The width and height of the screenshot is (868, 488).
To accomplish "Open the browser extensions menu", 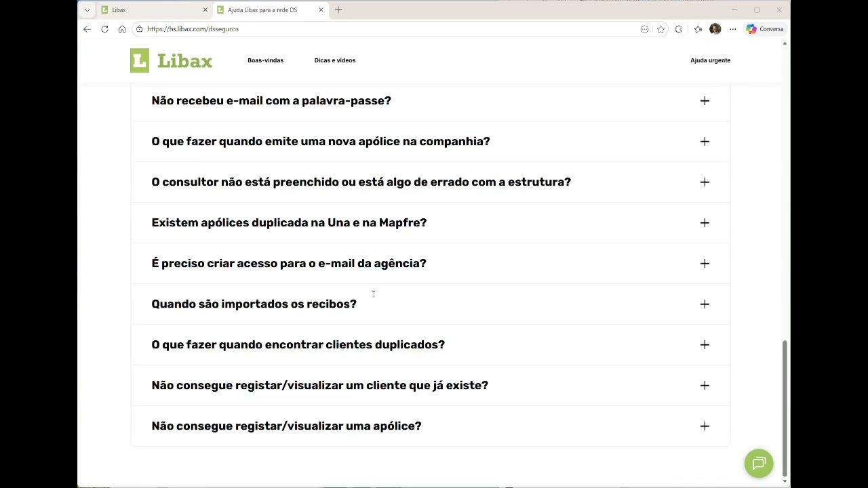I will (x=678, y=29).
